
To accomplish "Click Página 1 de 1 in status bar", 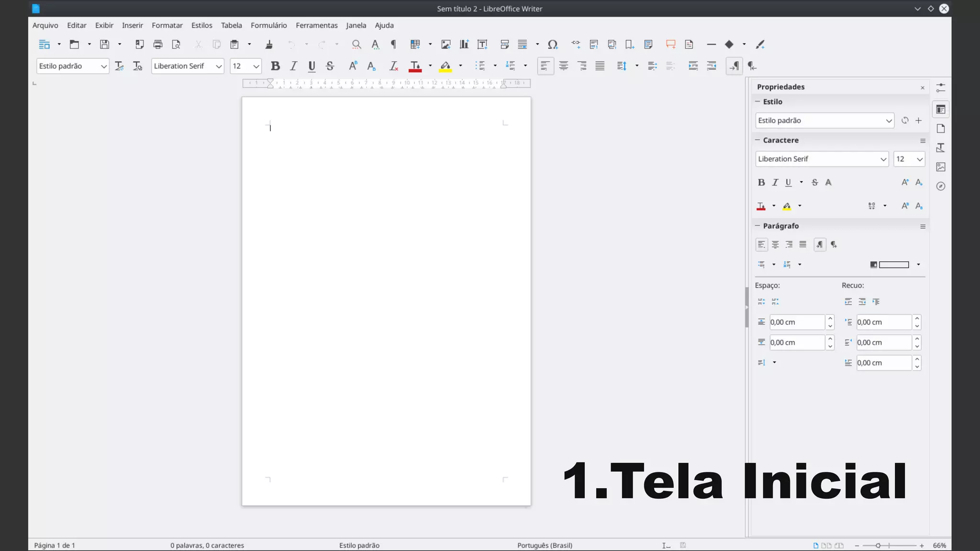I will (x=55, y=545).
